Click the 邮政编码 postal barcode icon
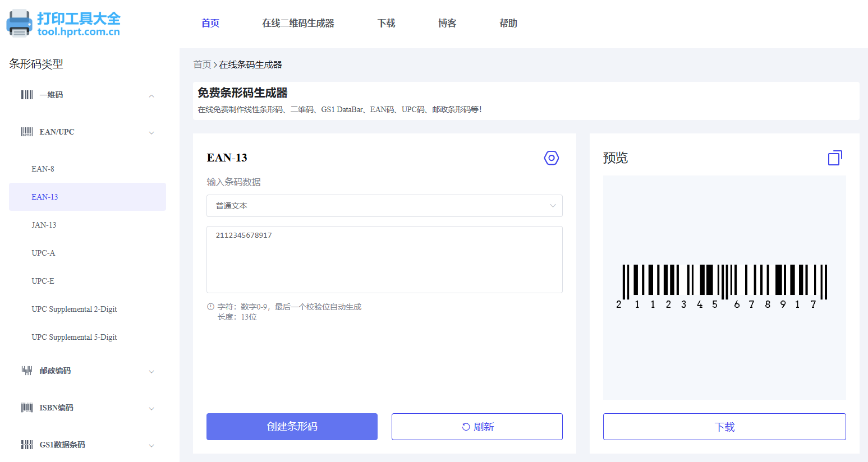 (x=27, y=371)
